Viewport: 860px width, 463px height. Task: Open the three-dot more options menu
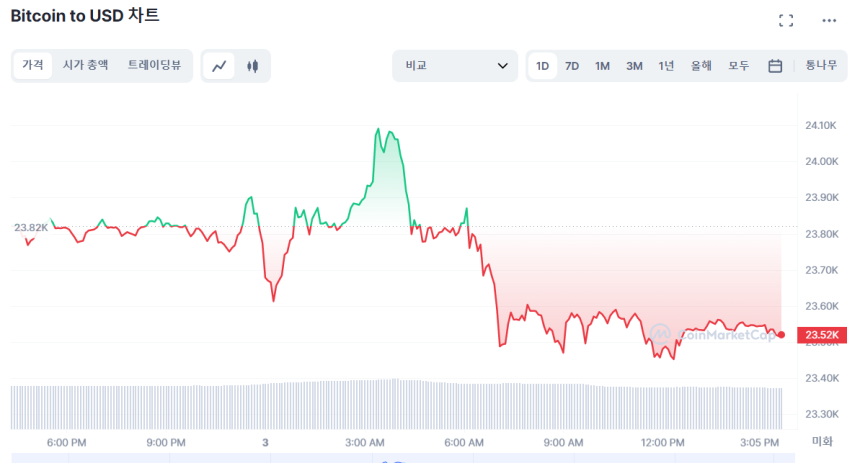click(x=829, y=20)
